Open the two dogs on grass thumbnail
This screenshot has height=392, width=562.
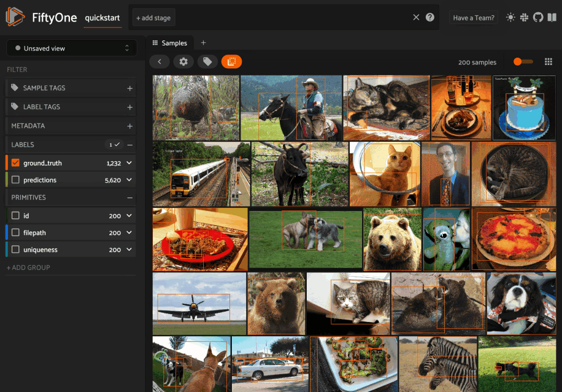point(306,239)
